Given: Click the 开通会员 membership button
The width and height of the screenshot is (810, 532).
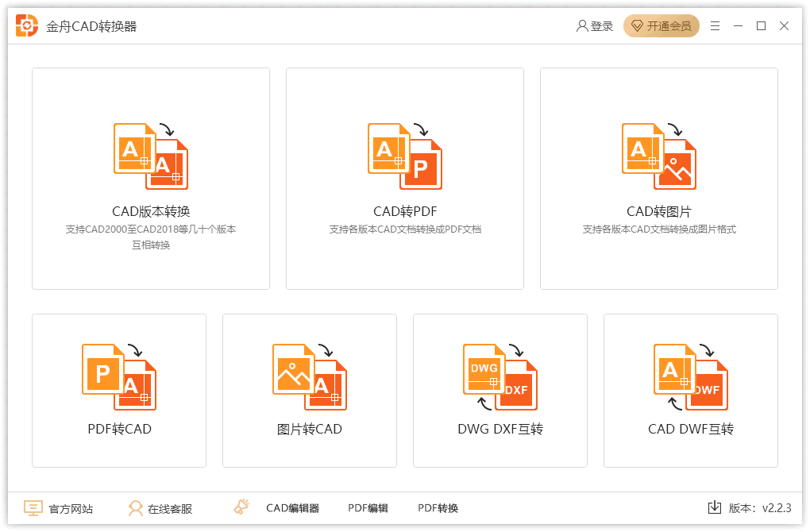Looking at the screenshot, I should pyautogui.click(x=661, y=26).
